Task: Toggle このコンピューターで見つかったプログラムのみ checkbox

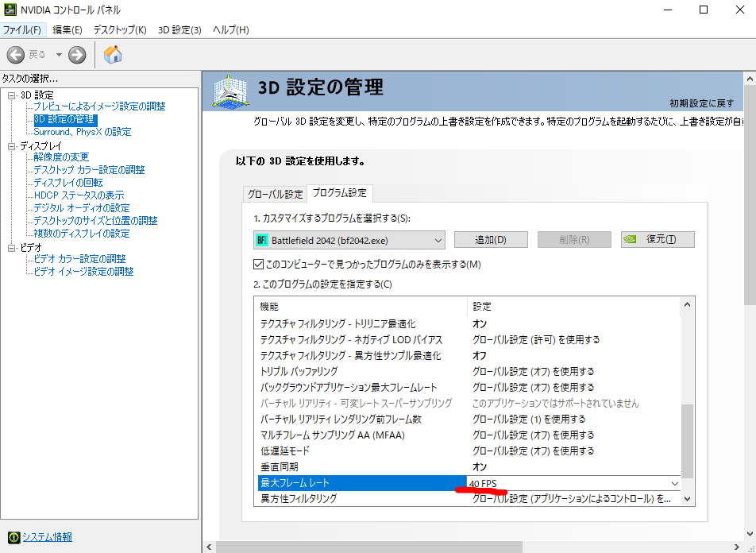Action: (x=258, y=265)
